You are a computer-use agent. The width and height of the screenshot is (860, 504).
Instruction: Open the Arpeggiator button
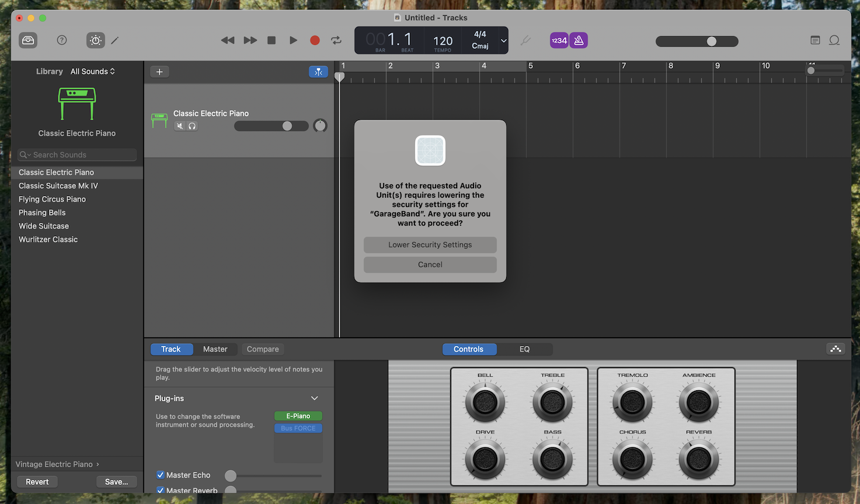click(x=836, y=349)
